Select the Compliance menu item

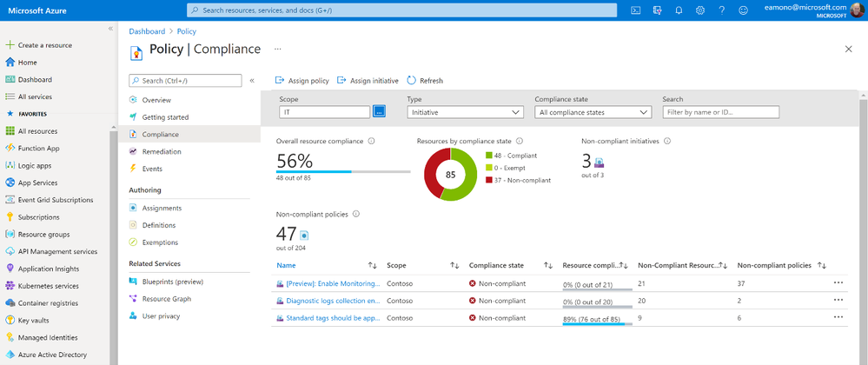[189, 135]
